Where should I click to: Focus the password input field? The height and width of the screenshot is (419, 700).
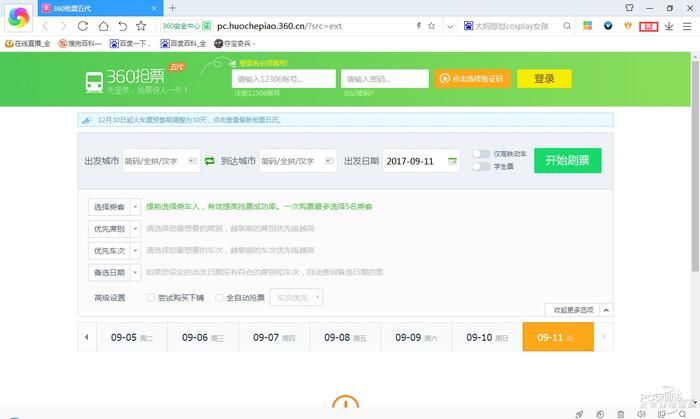[x=384, y=79]
